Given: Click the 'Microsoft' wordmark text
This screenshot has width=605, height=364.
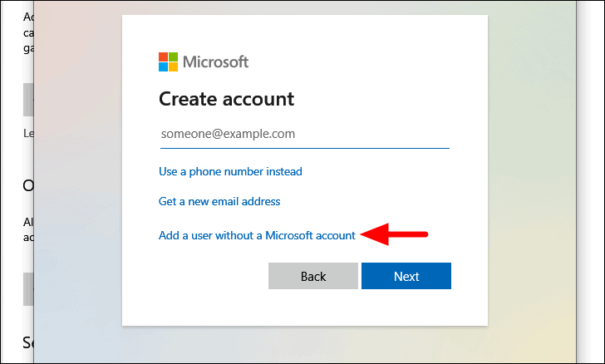Looking at the screenshot, I should 216,61.
